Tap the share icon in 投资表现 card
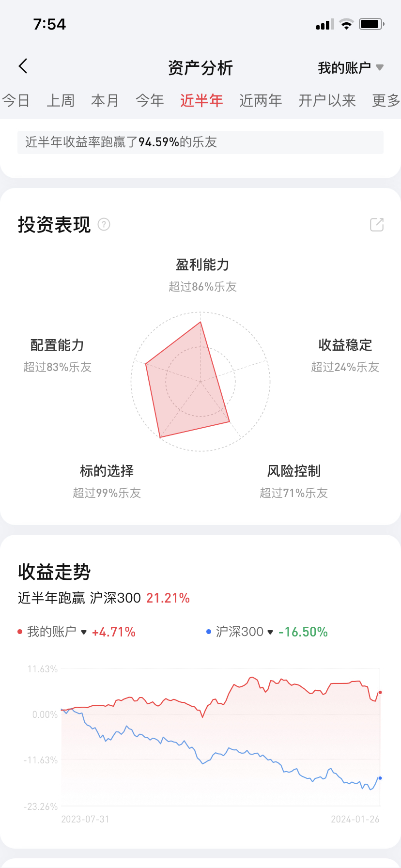The height and width of the screenshot is (868, 401). pyautogui.click(x=377, y=224)
